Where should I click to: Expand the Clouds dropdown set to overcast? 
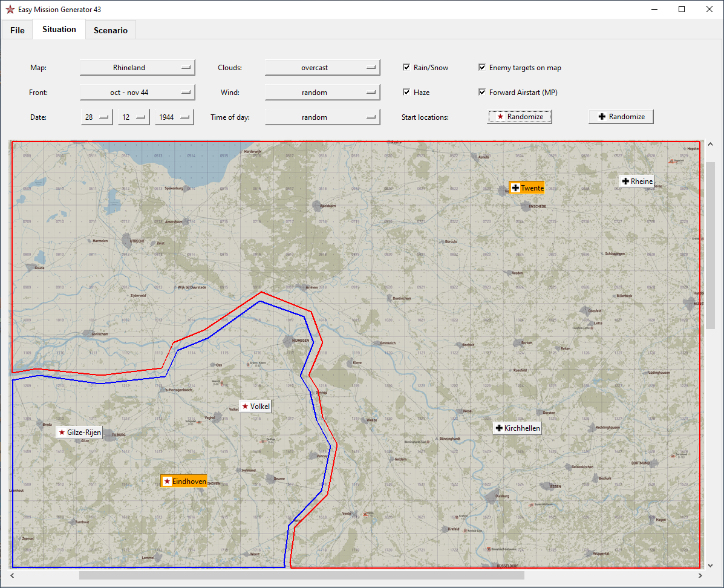(x=322, y=68)
